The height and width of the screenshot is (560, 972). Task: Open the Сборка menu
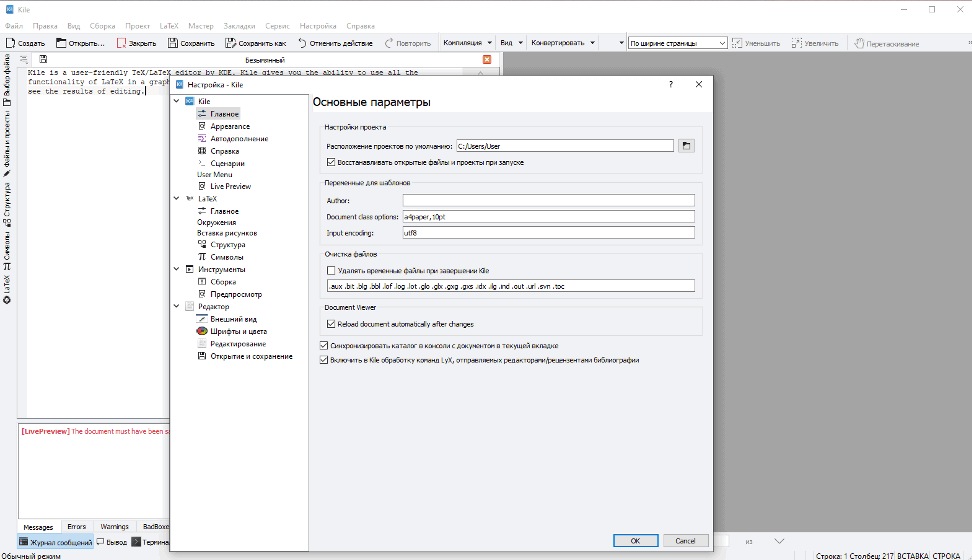pos(102,26)
